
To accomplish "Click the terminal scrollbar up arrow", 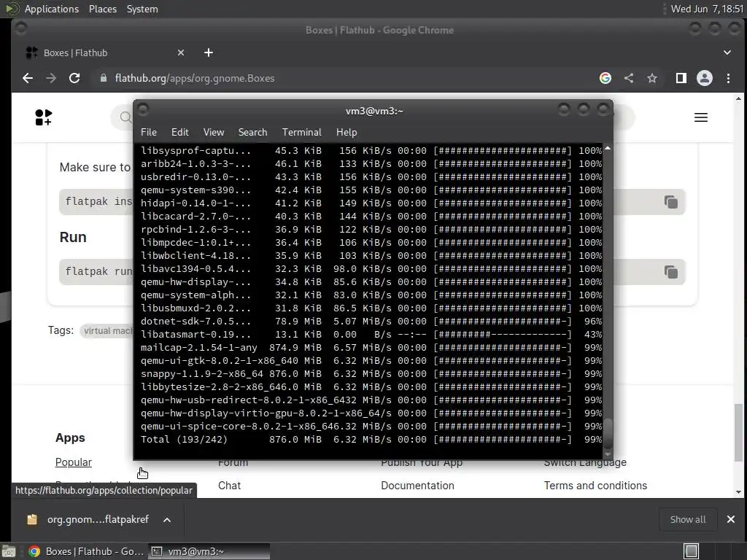I will (x=608, y=149).
